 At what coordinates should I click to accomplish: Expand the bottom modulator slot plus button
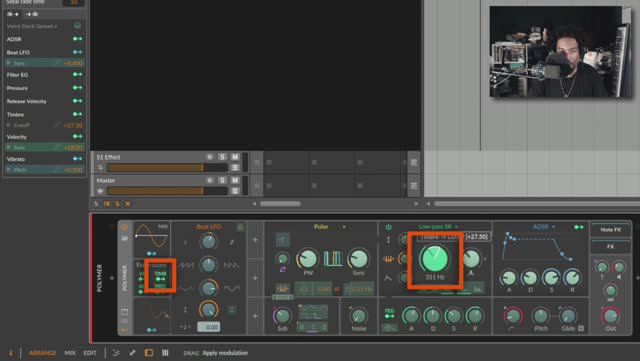(255, 316)
